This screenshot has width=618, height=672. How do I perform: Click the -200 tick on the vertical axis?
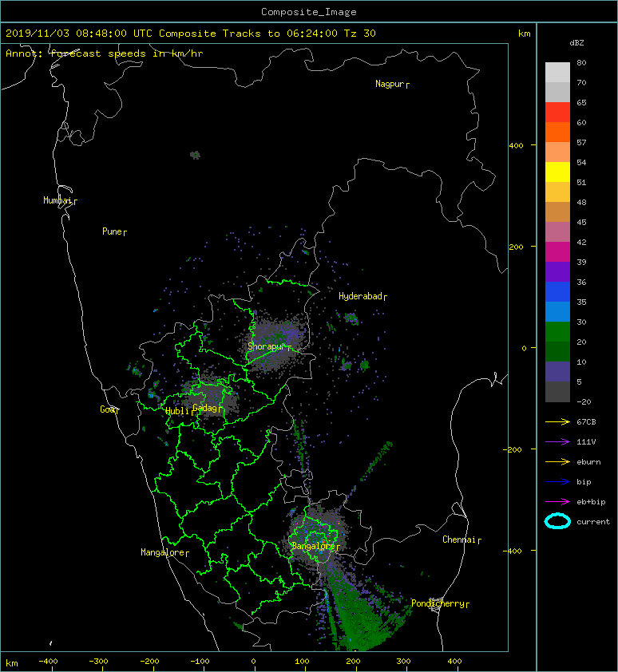tap(513, 449)
